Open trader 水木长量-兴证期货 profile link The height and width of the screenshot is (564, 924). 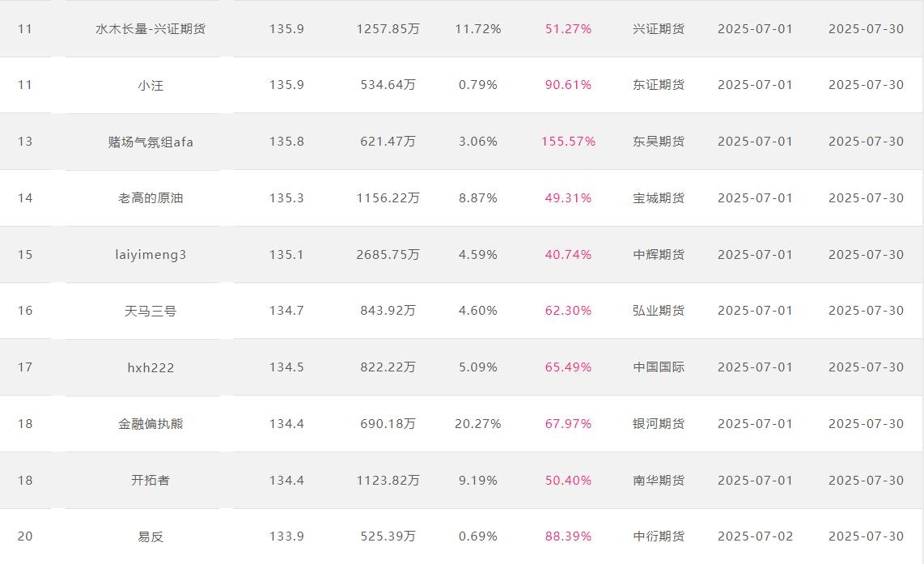click(150, 29)
